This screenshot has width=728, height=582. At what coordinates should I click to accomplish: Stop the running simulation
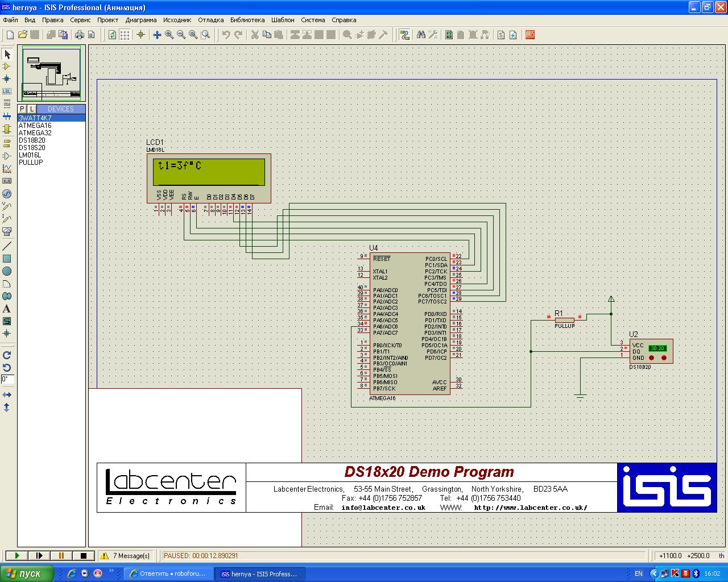pyautogui.click(x=84, y=556)
